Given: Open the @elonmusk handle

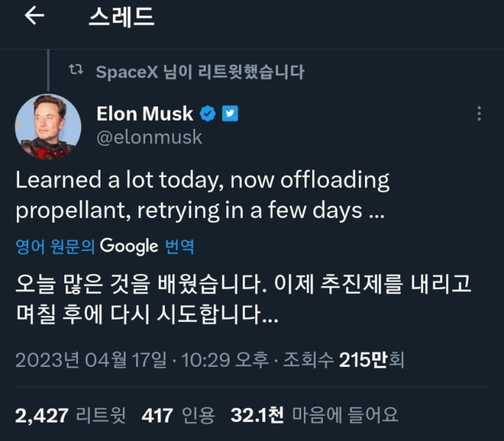Looking at the screenshot, I should point(149,137).
